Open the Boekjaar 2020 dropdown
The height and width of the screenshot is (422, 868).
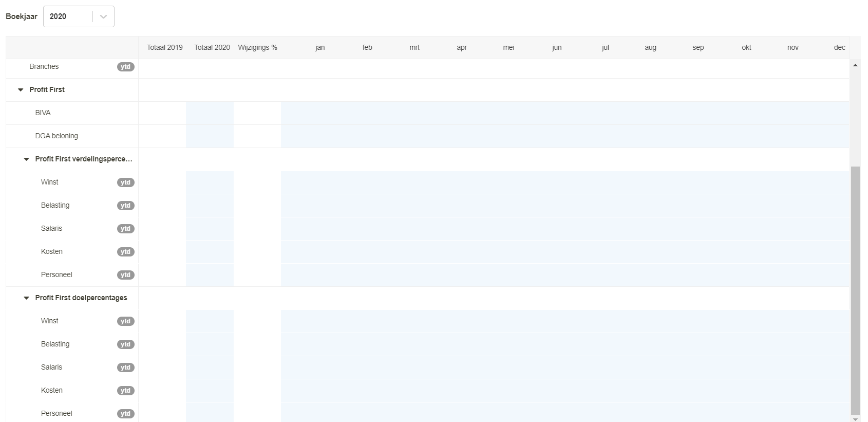(79, 16)
